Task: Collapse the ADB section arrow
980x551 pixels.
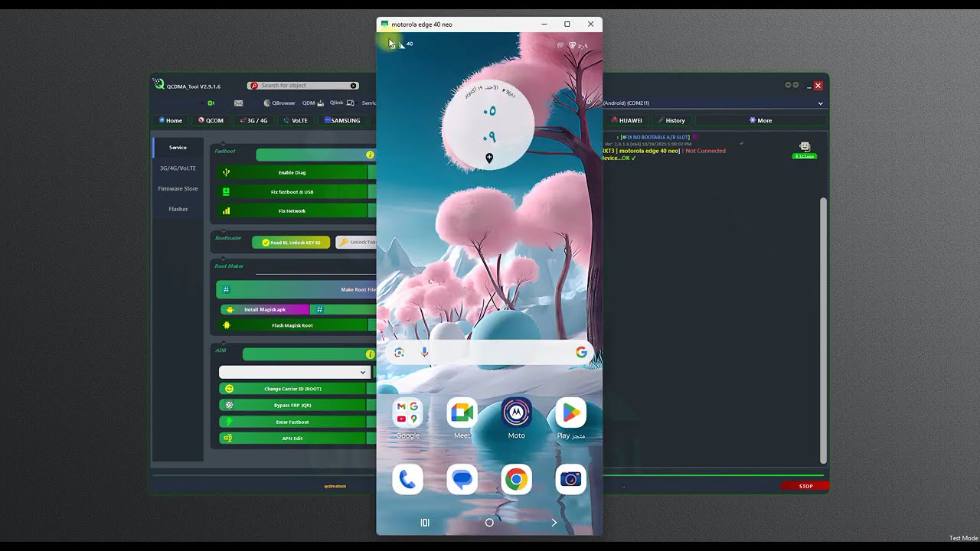Action: coord(223,342)
